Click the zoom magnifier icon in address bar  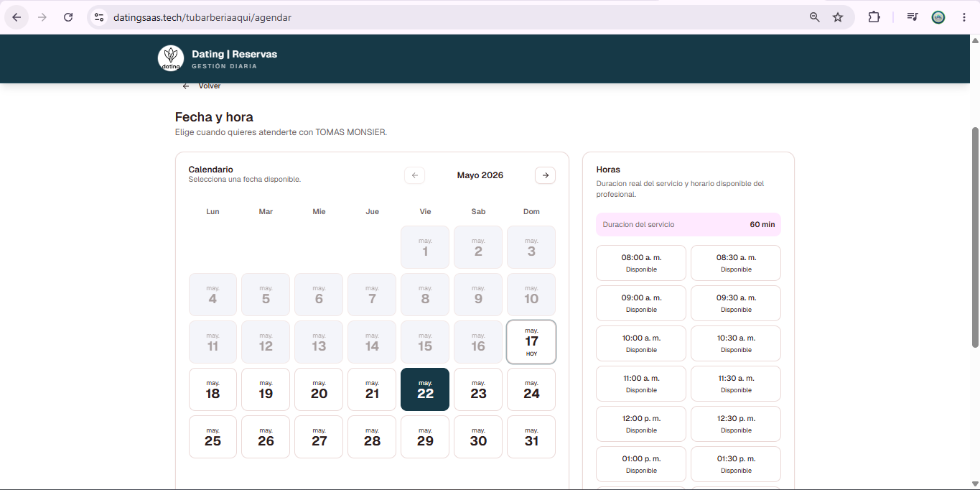click(x=814, y=17)
